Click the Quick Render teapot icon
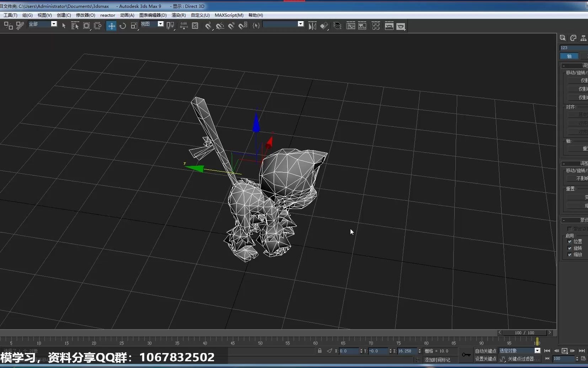This screenshot has width=588, height=368. tap(401, 26)
